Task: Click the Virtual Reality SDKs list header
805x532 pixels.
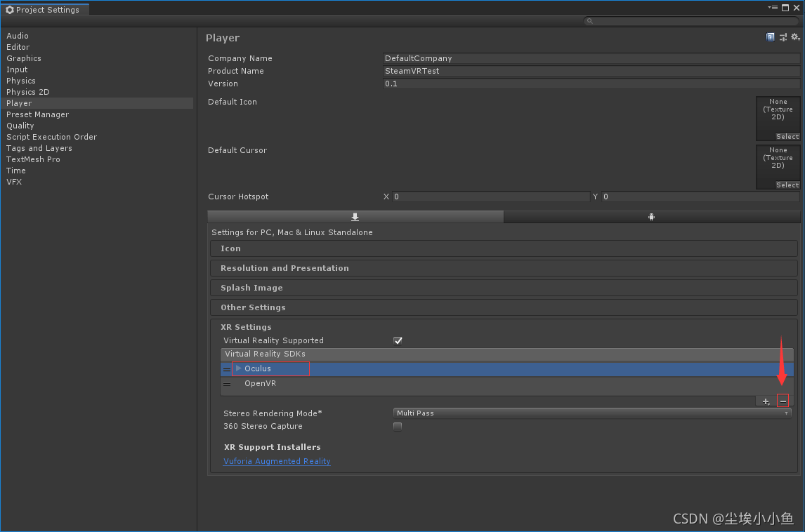Action: [x=507, y=354]
